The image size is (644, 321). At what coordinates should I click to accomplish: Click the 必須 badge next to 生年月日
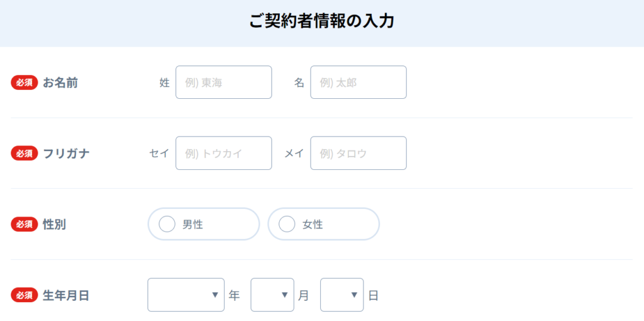pyautogui.click(x=25, y=295)
